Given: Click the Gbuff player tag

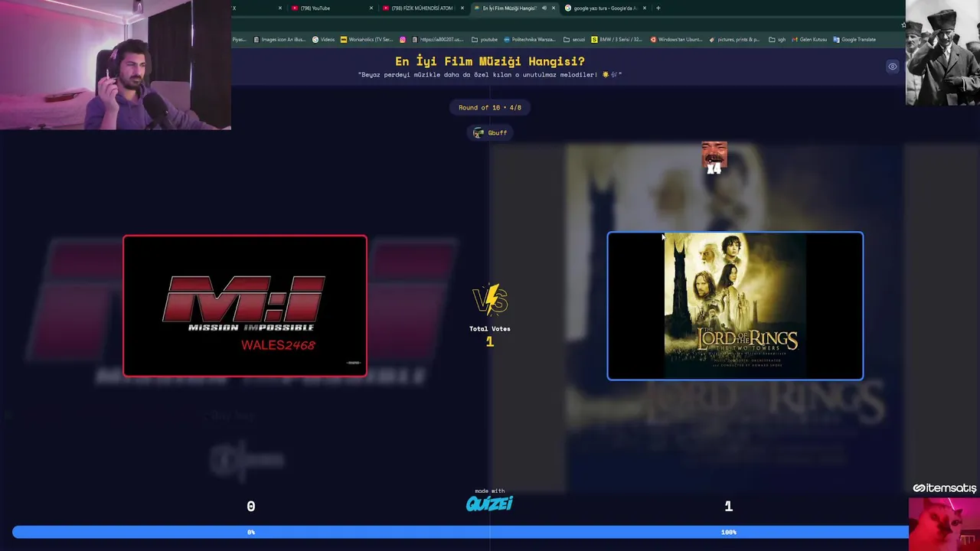Looking at the screenshot, I should [x=490, y=133].
